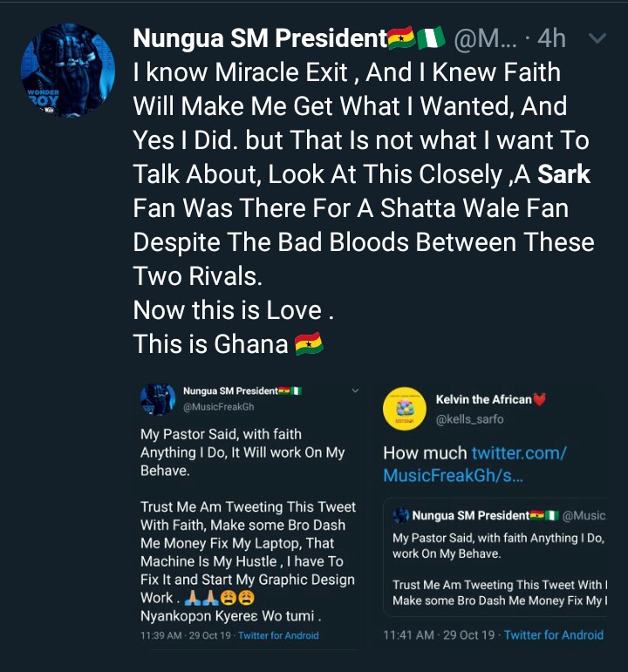Expand chevron in left embedded tweet header
The image size is (628, 672).
tap(355, 390)
